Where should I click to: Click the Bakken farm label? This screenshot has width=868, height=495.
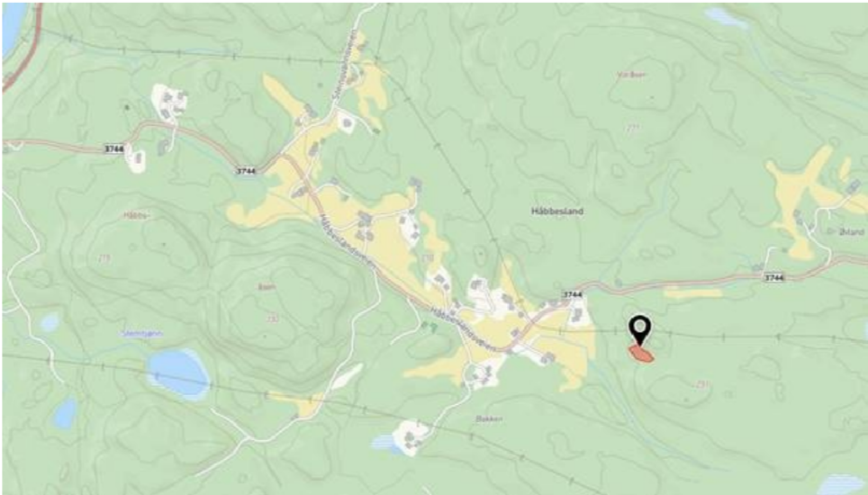pos(489,418)
